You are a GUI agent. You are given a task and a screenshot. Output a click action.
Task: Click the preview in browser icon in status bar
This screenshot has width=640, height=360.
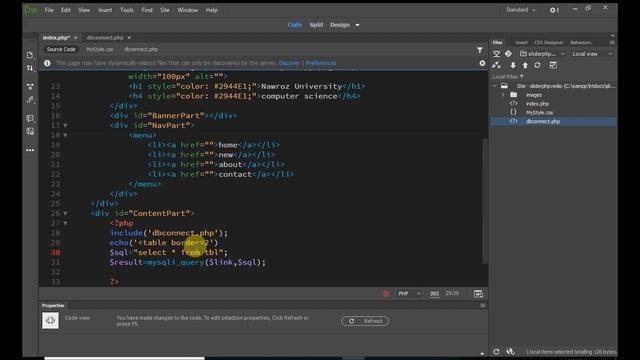[478, 293]
